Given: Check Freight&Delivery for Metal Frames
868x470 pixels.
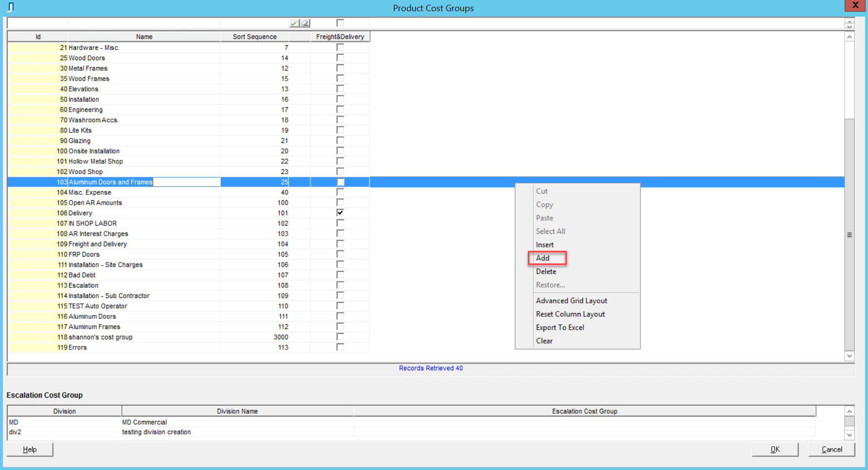Looking at the screenshot, I should click(x=340, y=68).
